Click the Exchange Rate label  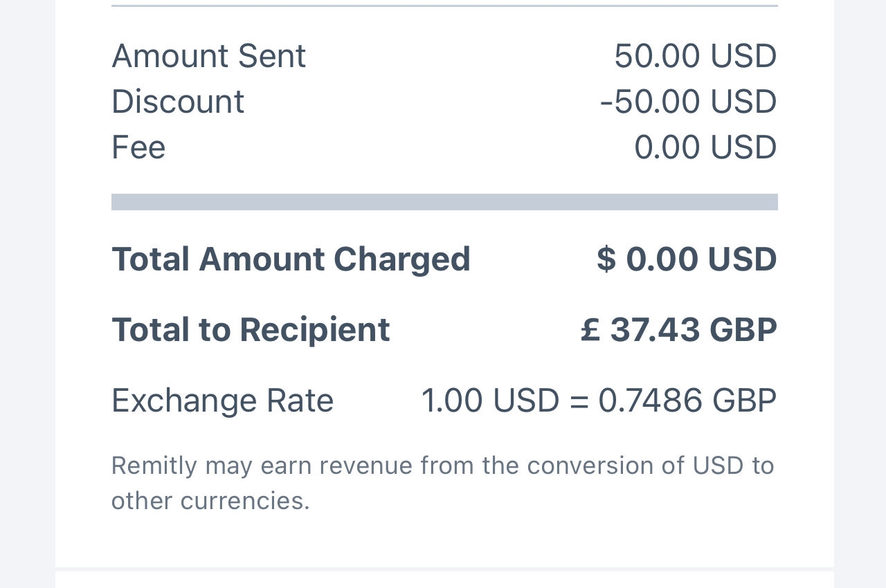tap(222, 401)
